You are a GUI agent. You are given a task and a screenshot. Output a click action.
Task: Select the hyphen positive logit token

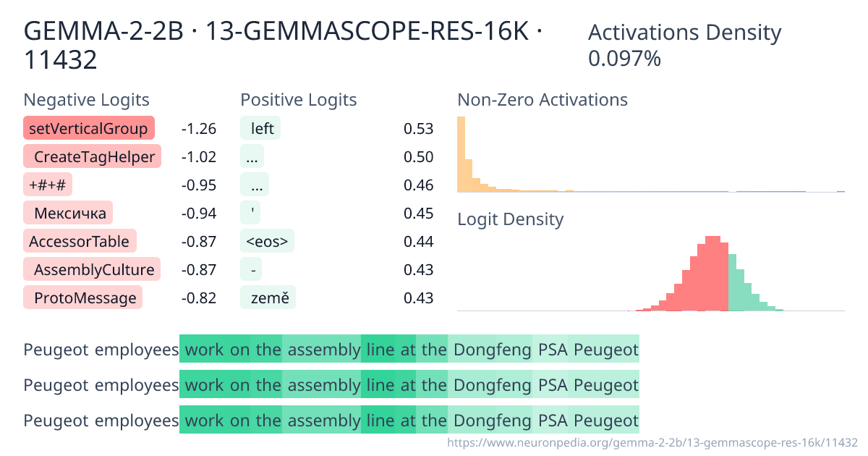[251, 270]
